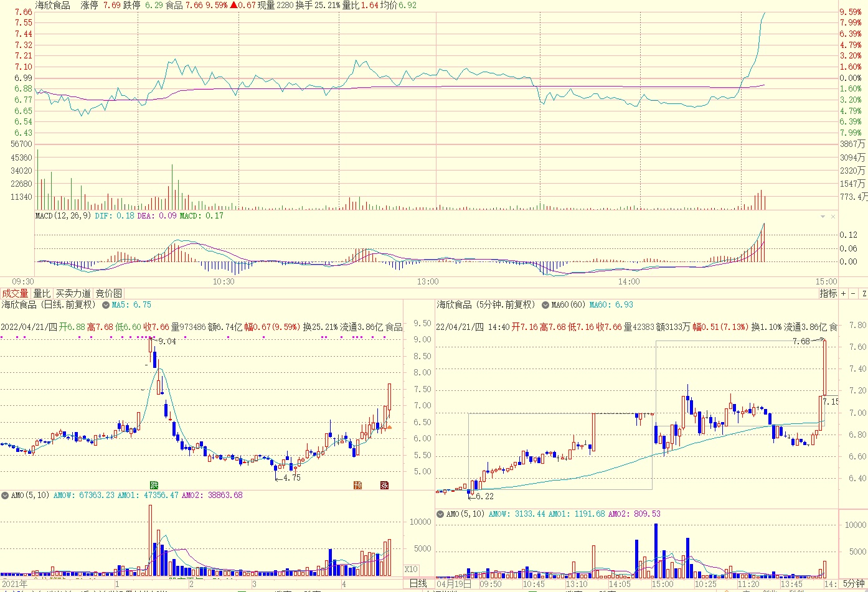Click the 涨停 7.69 limit-up value
Image resolution: width=868 pixels, height=592 pixels.
(100, 5)
